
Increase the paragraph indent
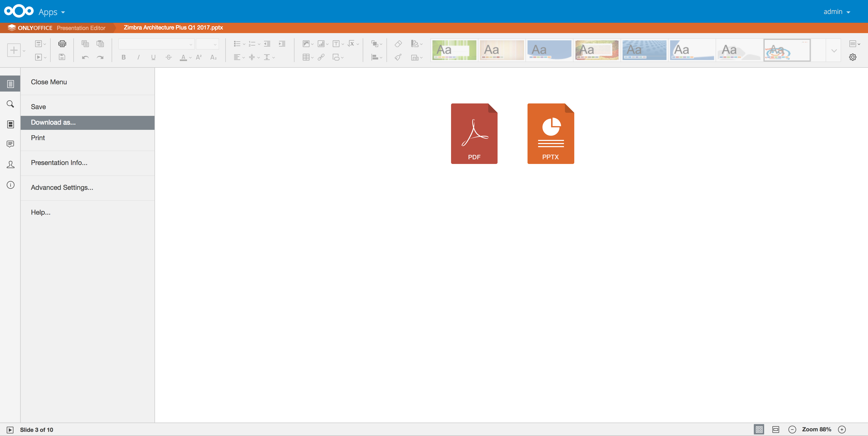point(282,43)
